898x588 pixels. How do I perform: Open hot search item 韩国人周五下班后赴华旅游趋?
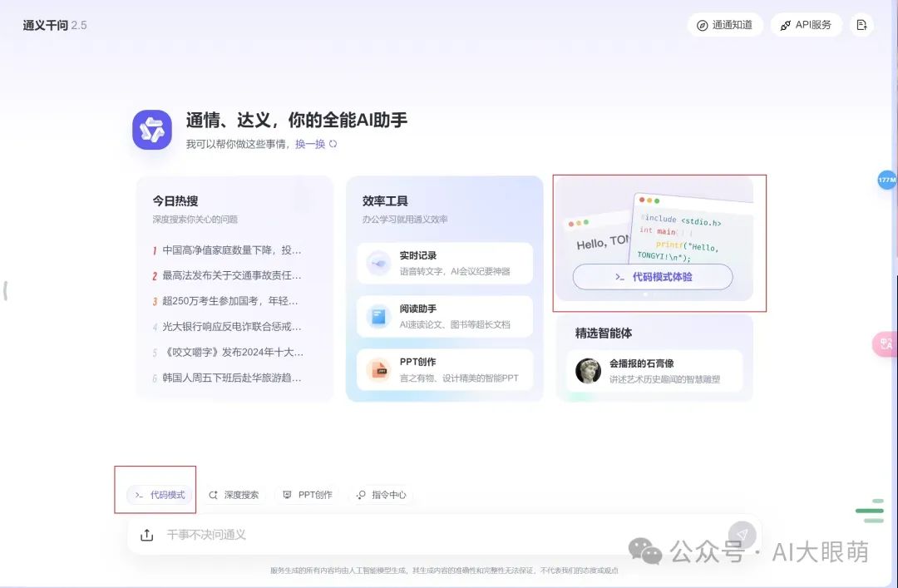pyautogui.click(x=227, y=378)
